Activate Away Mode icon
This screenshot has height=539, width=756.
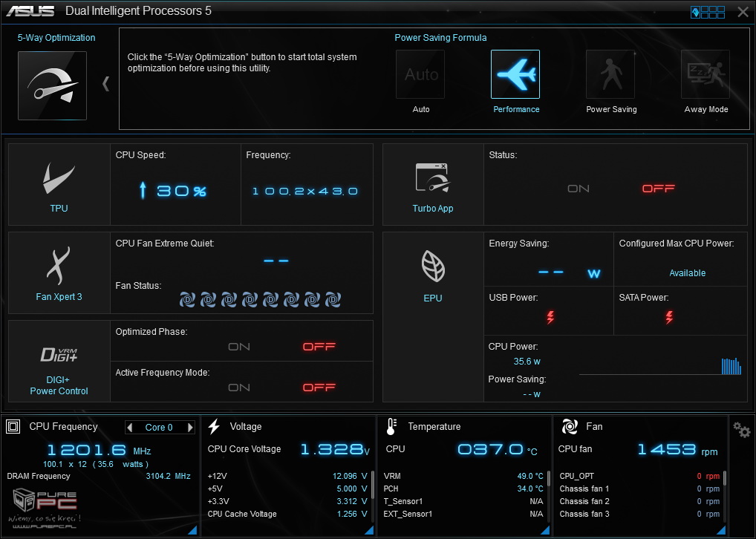tap(706, 75)
